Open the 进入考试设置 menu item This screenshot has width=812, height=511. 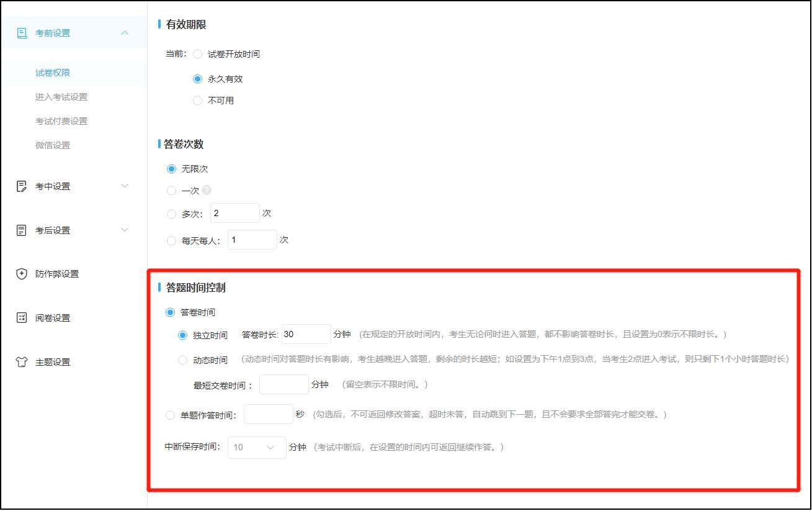[62, 97]
